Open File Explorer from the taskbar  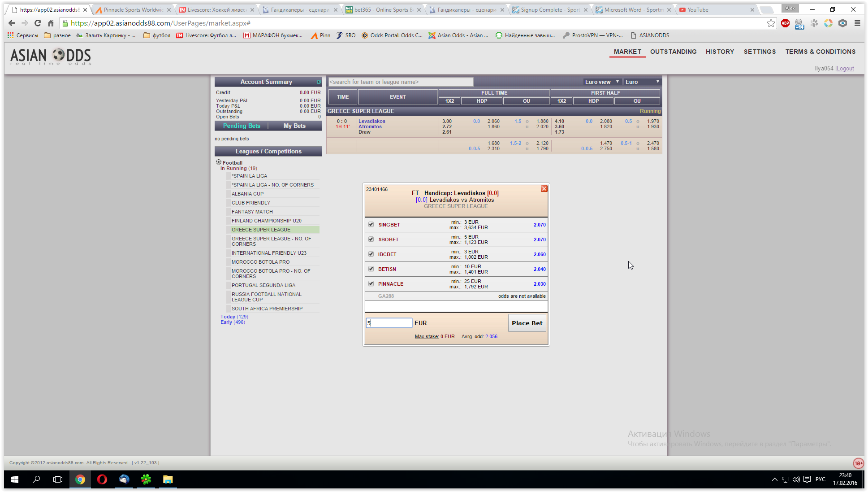pos(168,479)
